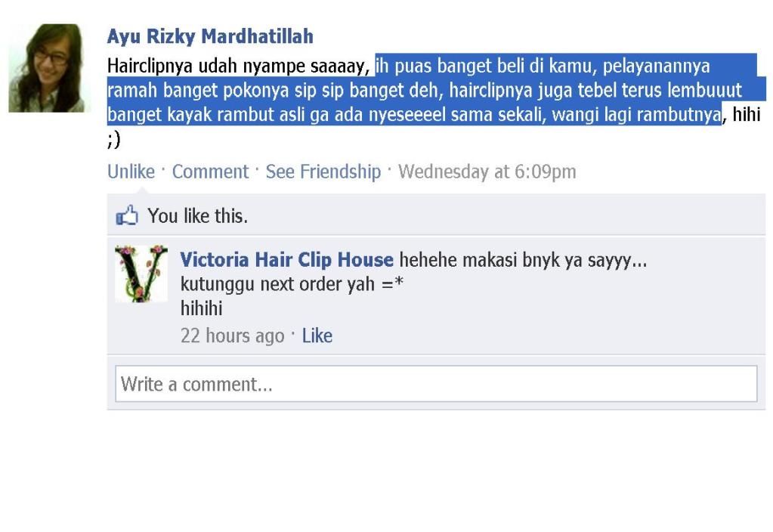
Task: Open Victoria Hair Clip House's V logo avatar
Action: (x=141, y=274)
